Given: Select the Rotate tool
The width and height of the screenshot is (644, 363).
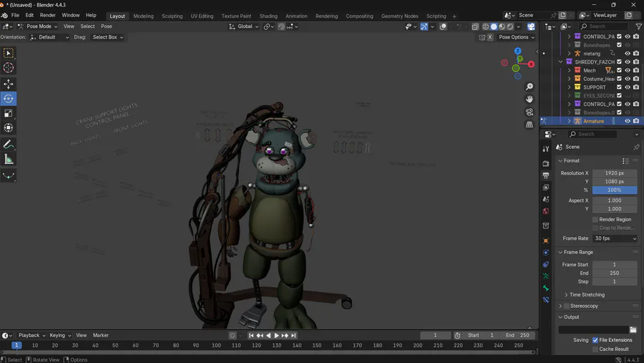Looking at the screenshot, I should 8,99.
